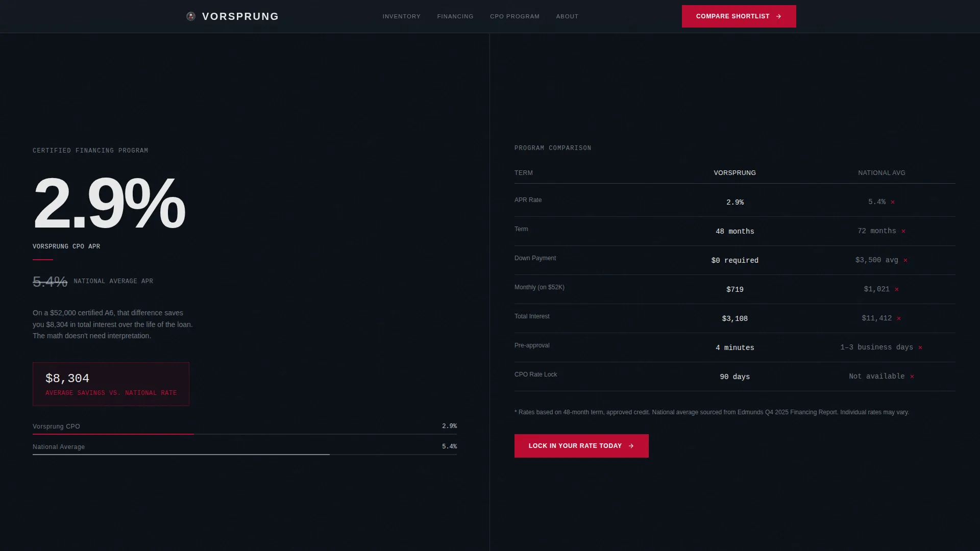This screenshot has height=551, width=980.
Task: Click the large 2.9% headline rate
Action: pos(109,203)
